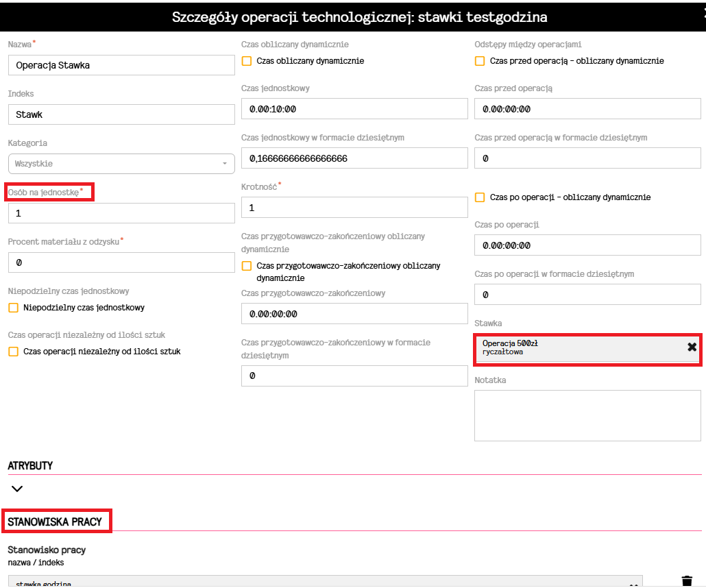Open the Kategoria dropdown
Viewport: 706px width, 588px height.
pos(121,164)
